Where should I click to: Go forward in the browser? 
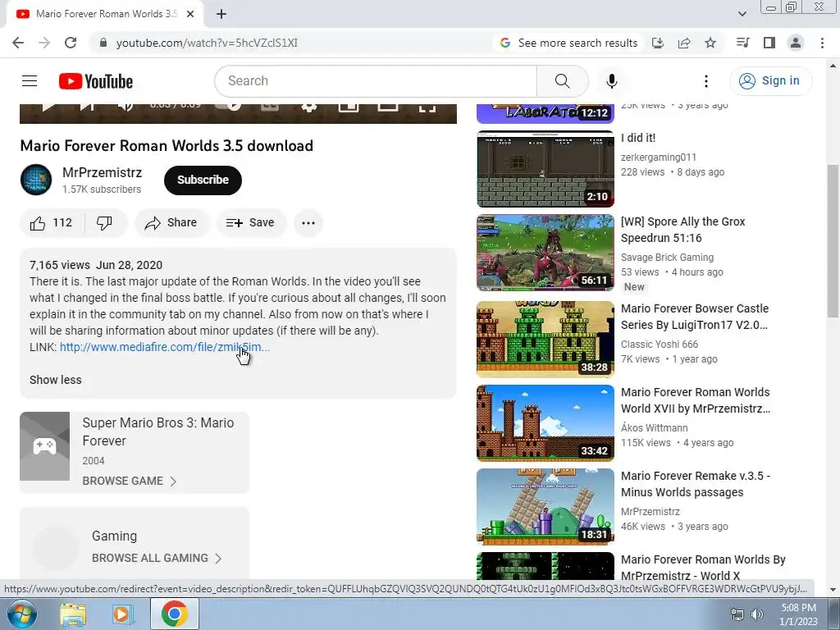44,43
